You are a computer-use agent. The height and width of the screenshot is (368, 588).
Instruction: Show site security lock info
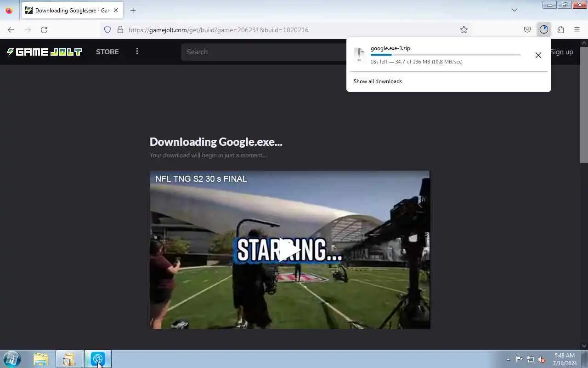120,29
